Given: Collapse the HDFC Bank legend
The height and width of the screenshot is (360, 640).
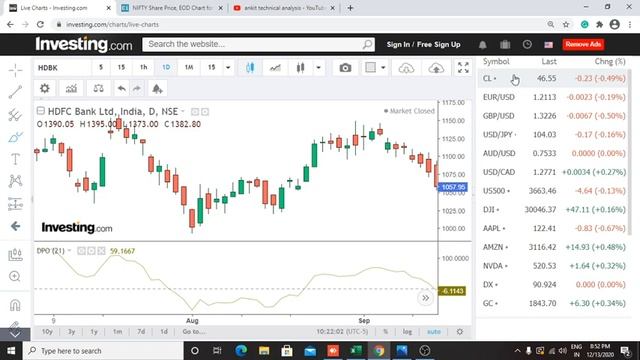Looking at the screenshot, I should (x=40, y=111).
